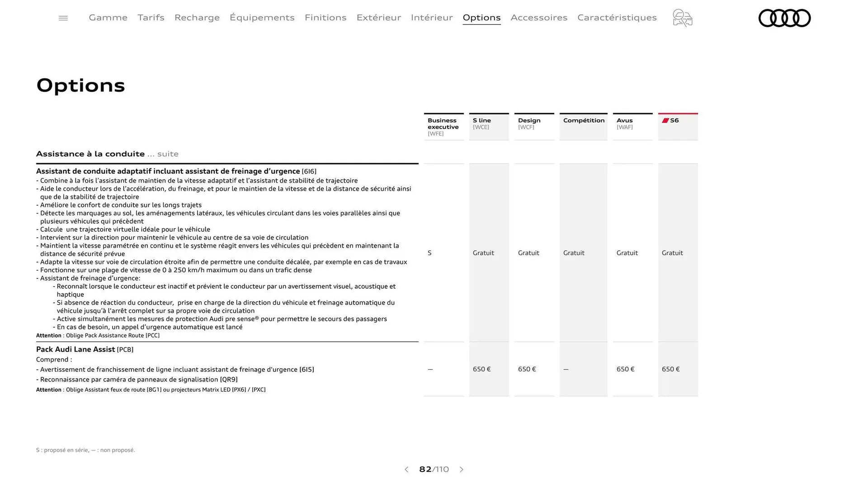
Task: Switch to Intérieur tab
Action: click(x=432, y=18)
